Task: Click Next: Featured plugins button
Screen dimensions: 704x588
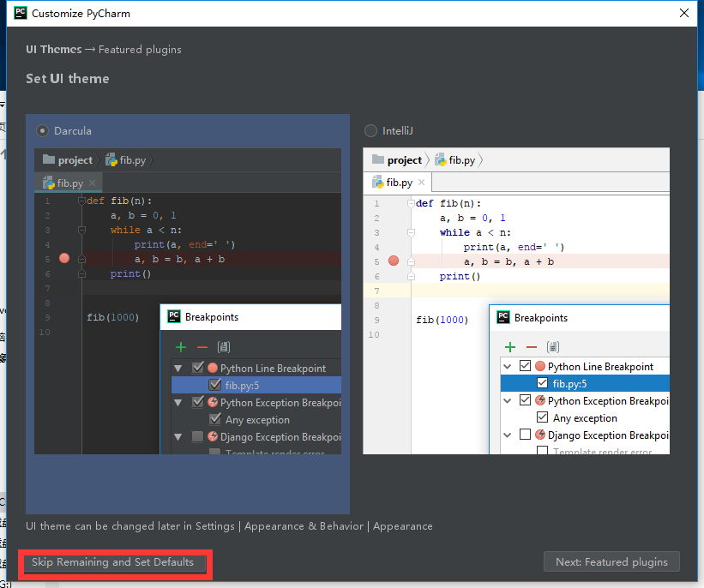Action: (611, 562)
